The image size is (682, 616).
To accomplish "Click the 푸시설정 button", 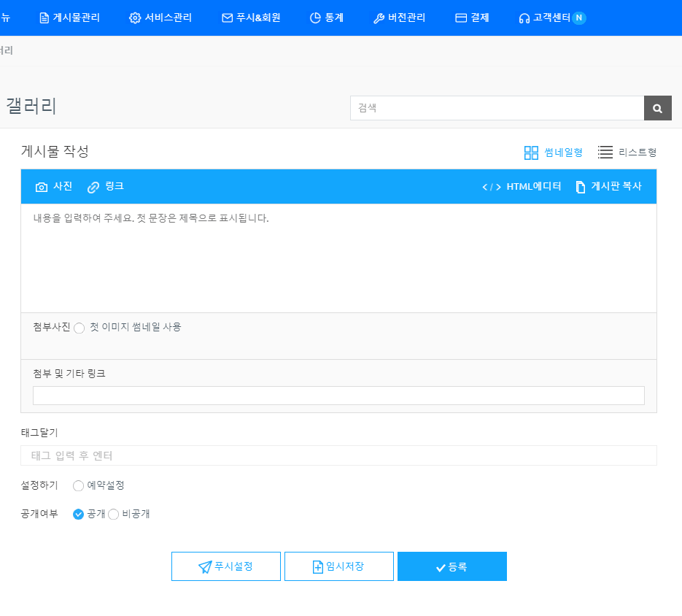I will coord(225,566).
